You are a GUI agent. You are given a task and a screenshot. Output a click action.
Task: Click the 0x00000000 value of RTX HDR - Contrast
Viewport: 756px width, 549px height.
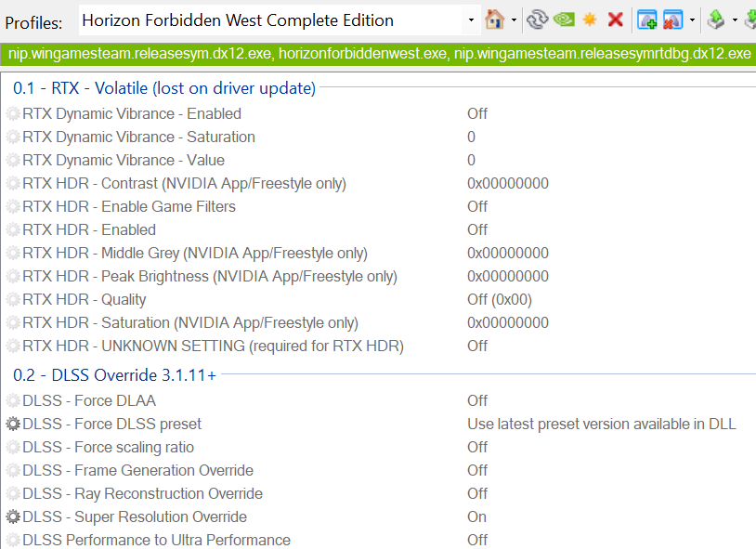pyautogui.click(x=508, y=183)
